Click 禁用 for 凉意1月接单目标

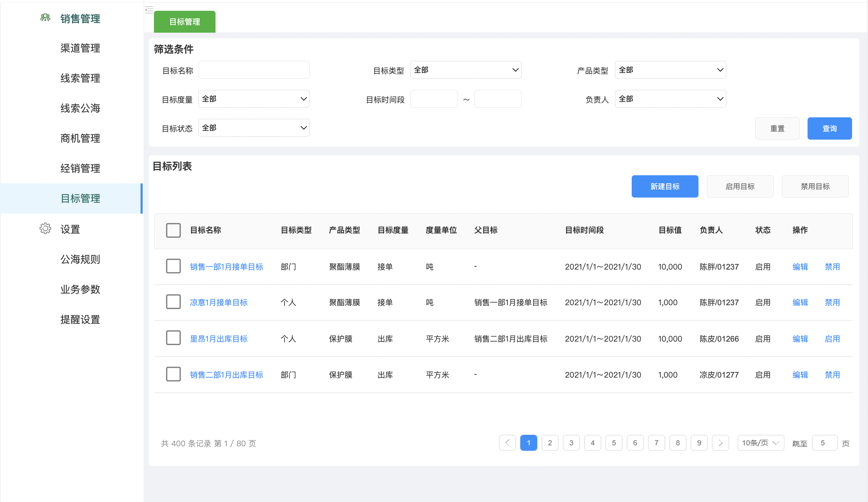[x=832, y=302]
